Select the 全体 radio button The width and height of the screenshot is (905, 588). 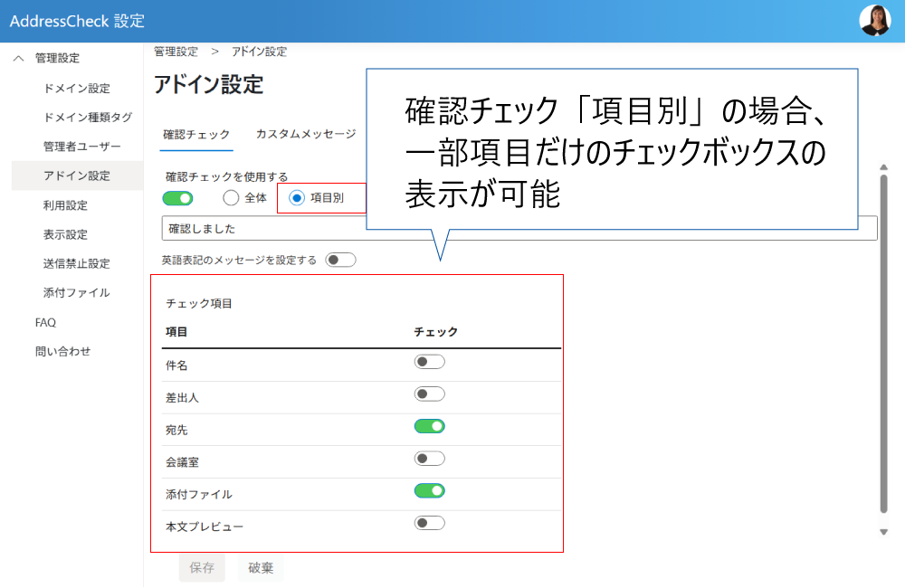coord(231,198)
